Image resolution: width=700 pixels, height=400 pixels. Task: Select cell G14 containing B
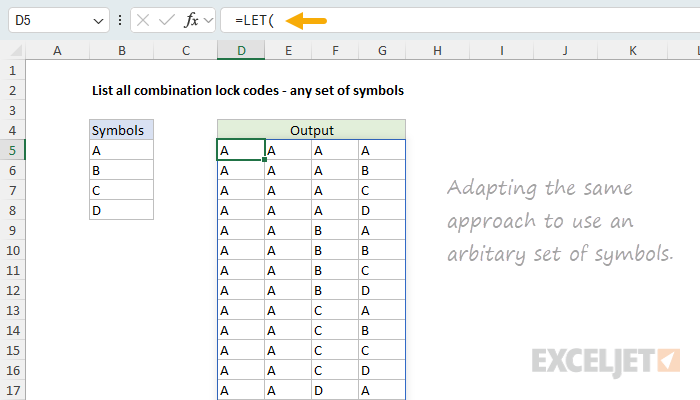[382, 330]
